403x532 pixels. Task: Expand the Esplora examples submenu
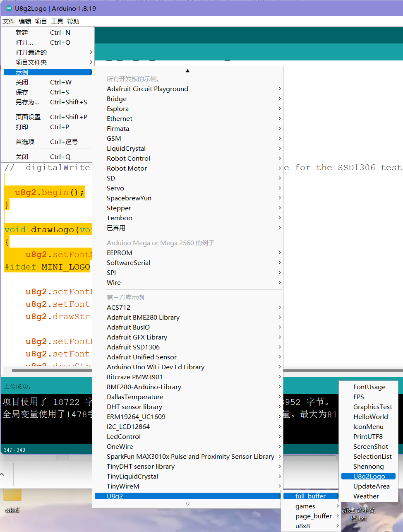tap(188, 108)
